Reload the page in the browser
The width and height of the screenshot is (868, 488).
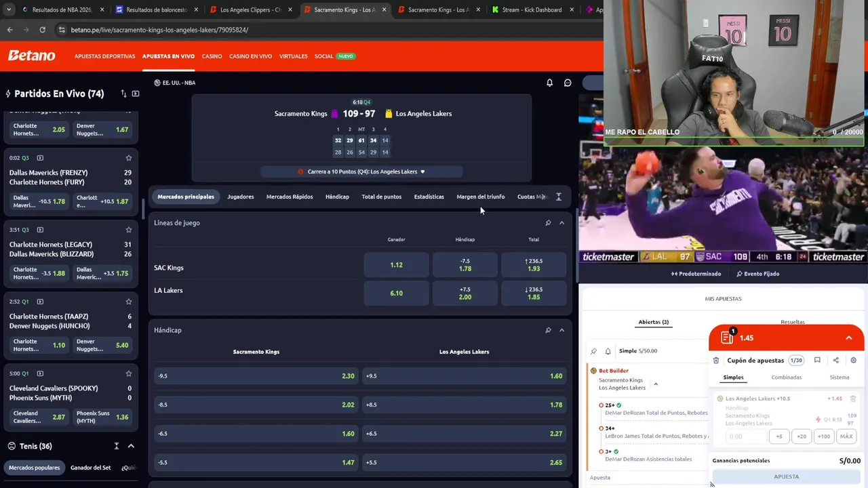click(x=42, y=30)
